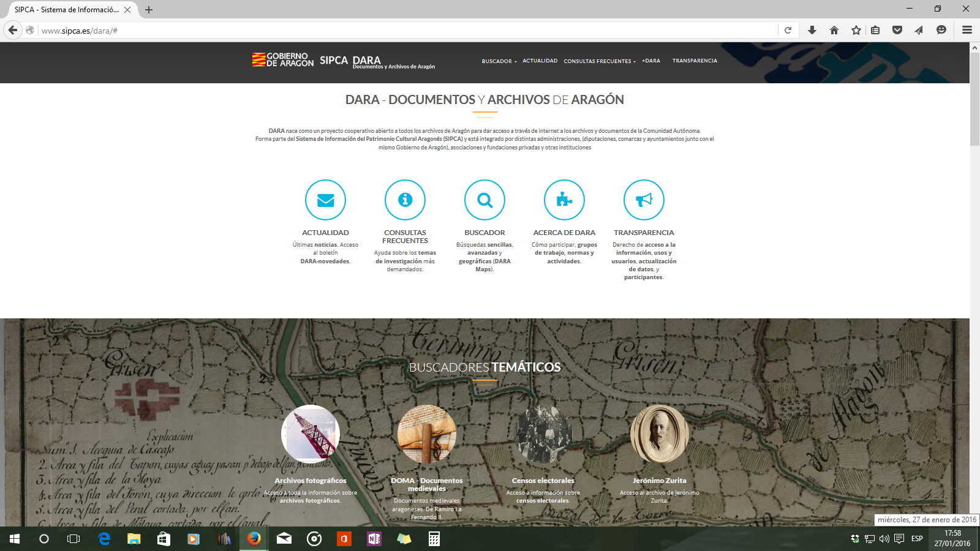The height and width of the screenshot is (551, 980).
Task: Open Task View in the taskbar
Action: point(73,539)
